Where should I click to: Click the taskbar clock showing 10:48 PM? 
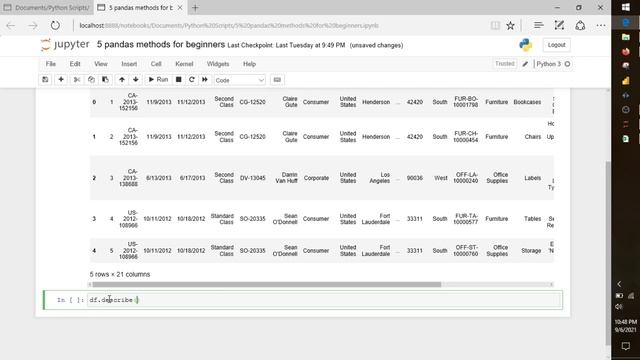626,325
